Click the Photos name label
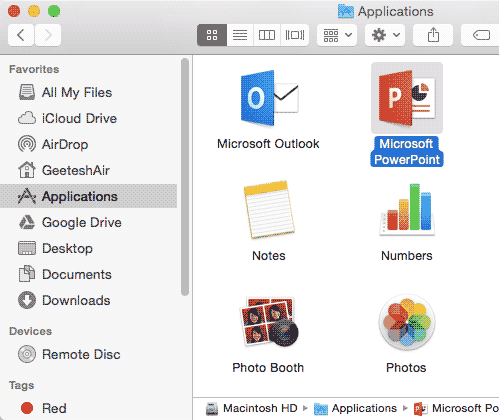The width and height of the screenshot is (499, 420). [x=406, y=368]
